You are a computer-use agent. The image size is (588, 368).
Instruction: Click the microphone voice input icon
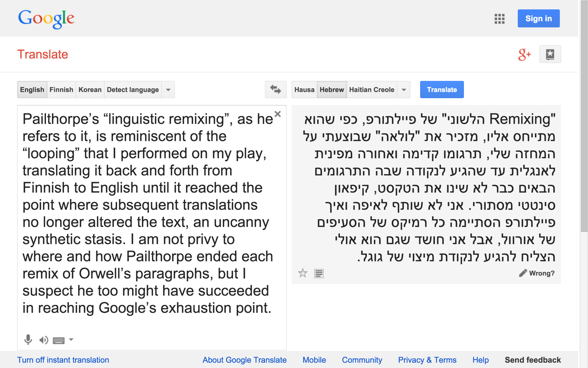coord(28,339)
